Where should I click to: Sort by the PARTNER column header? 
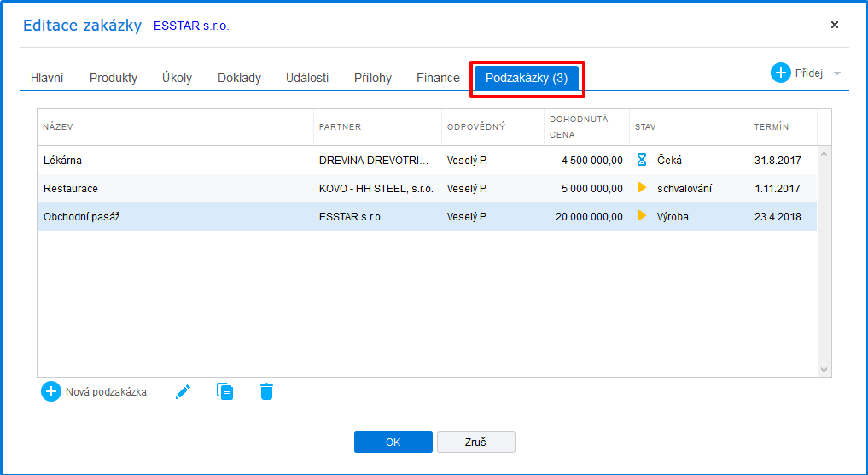[377, 127]
